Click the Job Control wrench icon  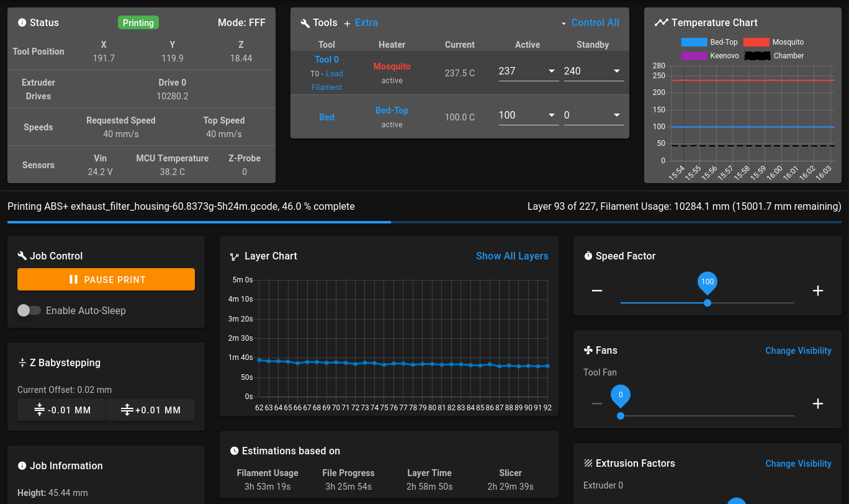[x=22, y=256]
